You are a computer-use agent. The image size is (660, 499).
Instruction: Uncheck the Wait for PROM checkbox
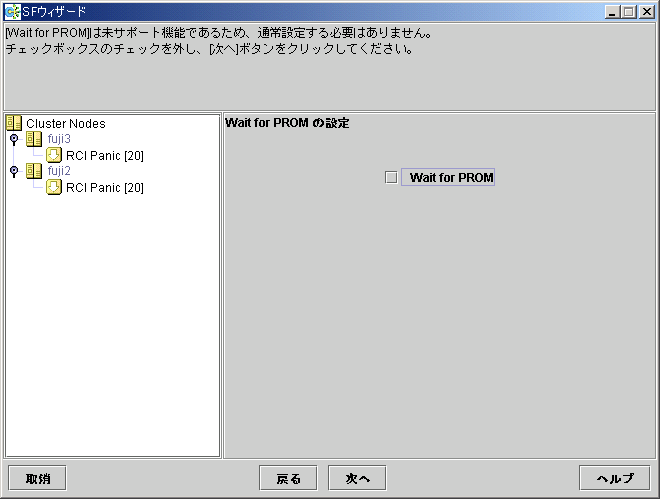(x=391, y=177)
